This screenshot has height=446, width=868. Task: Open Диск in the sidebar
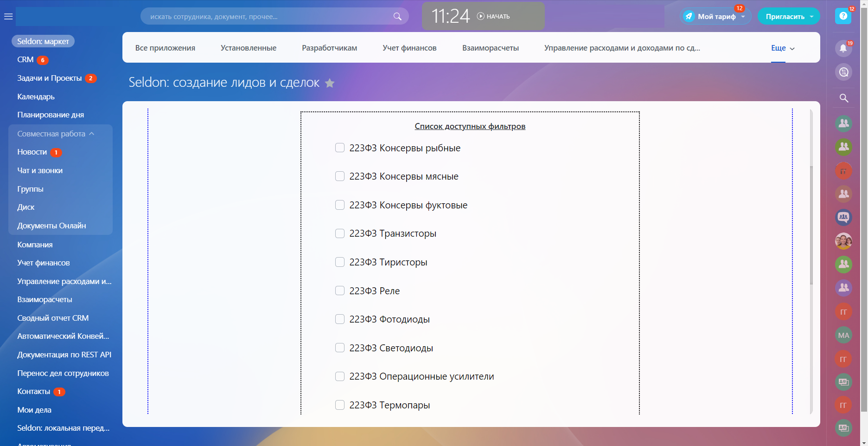point(26,207)
